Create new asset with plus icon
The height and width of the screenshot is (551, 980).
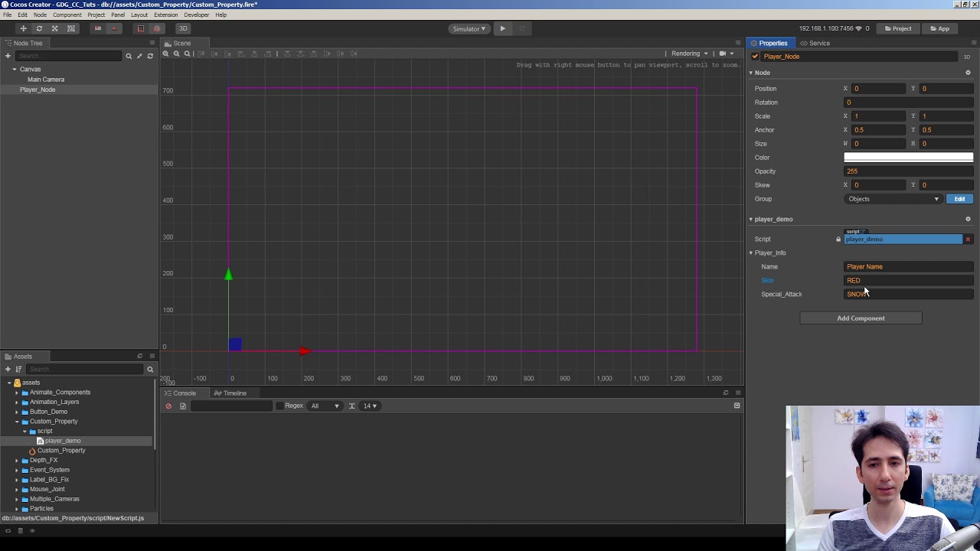pos(8,370)
